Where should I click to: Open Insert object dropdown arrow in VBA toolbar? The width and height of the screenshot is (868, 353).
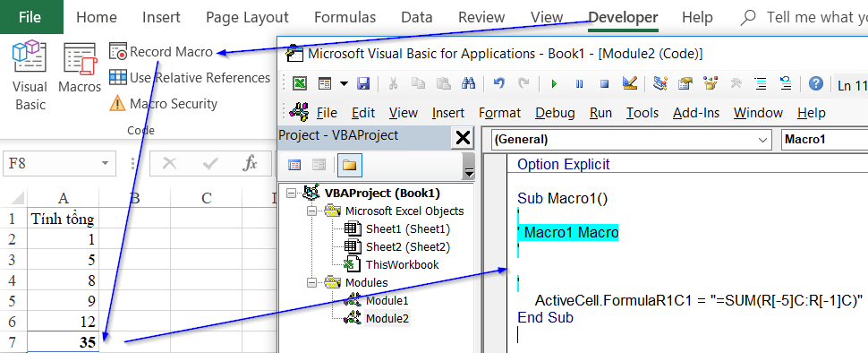344,83
